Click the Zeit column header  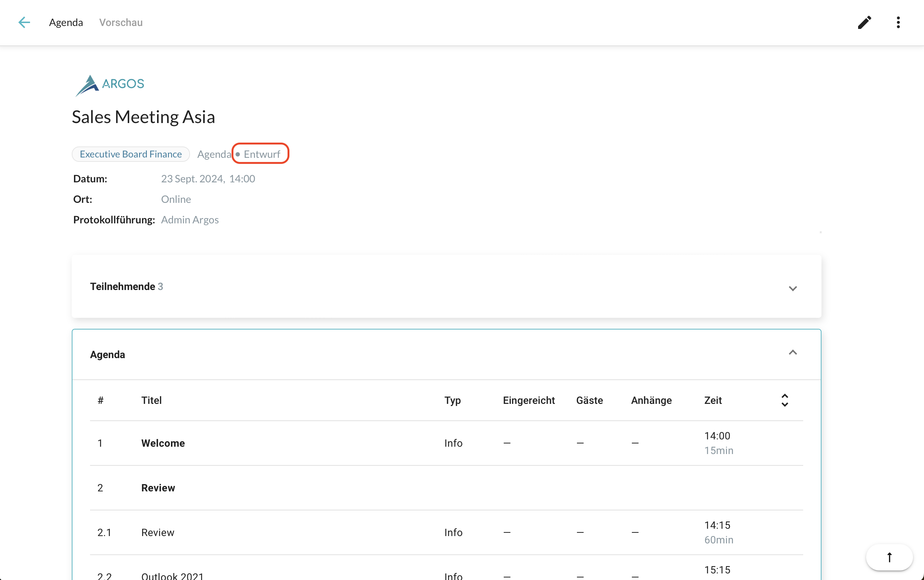point(713,400)
